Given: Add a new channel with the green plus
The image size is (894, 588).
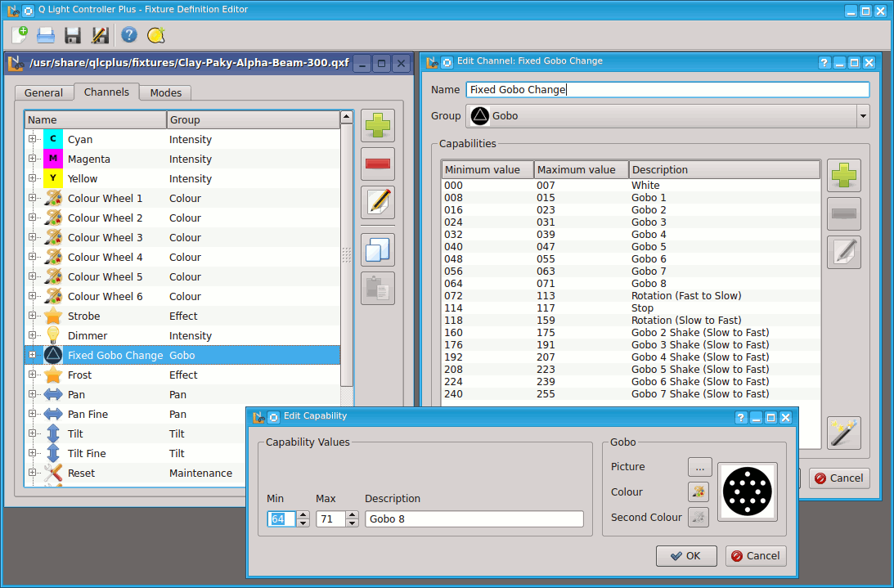Looking at the screenshot, I should (377, 124).
